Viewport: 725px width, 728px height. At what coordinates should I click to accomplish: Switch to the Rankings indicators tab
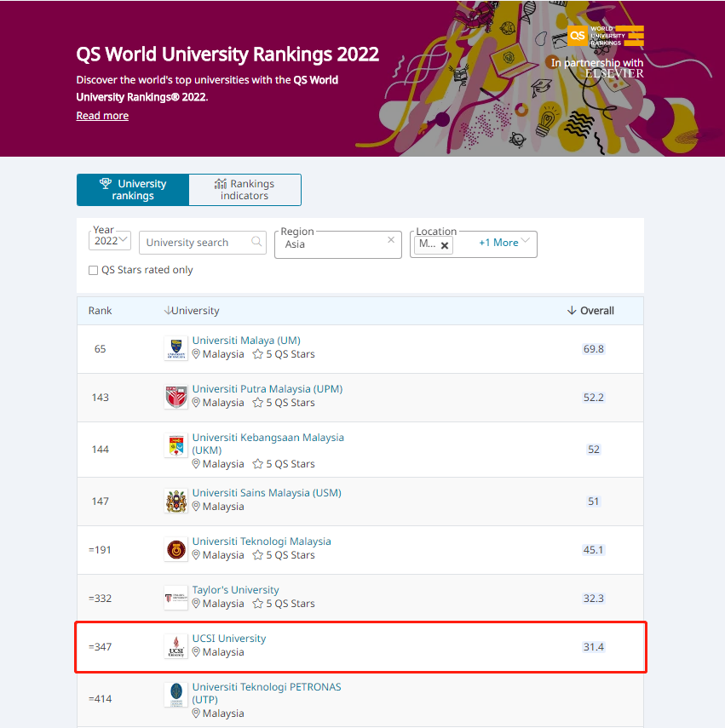(245, 190)
